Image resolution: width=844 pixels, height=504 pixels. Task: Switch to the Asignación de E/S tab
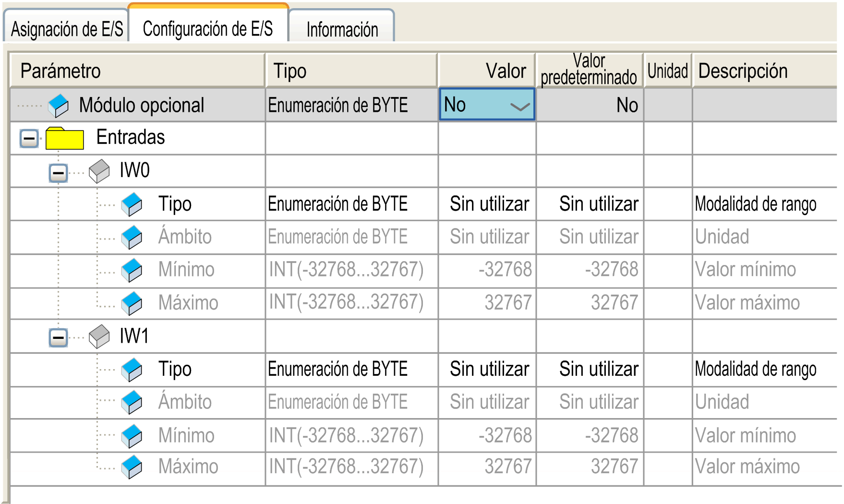tap(66, 27)
